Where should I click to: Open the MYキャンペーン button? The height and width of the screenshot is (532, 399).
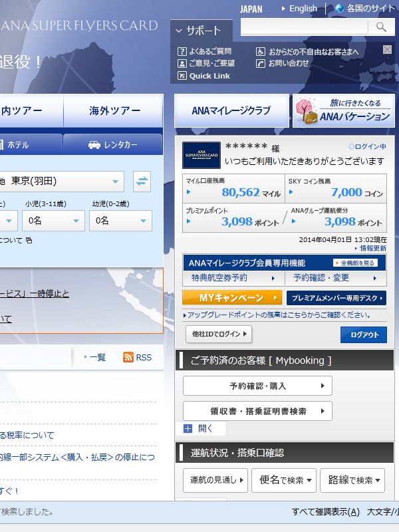point(232,298)
